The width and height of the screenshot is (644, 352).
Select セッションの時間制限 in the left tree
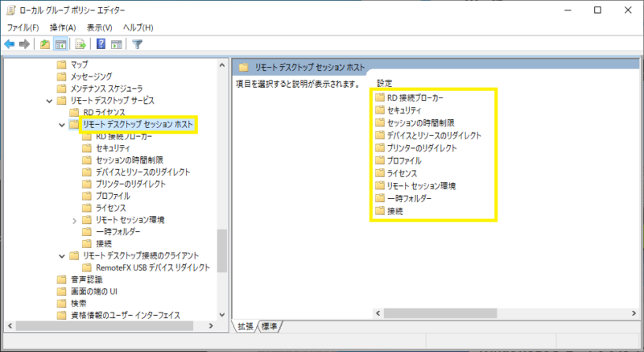click(130, 159)
